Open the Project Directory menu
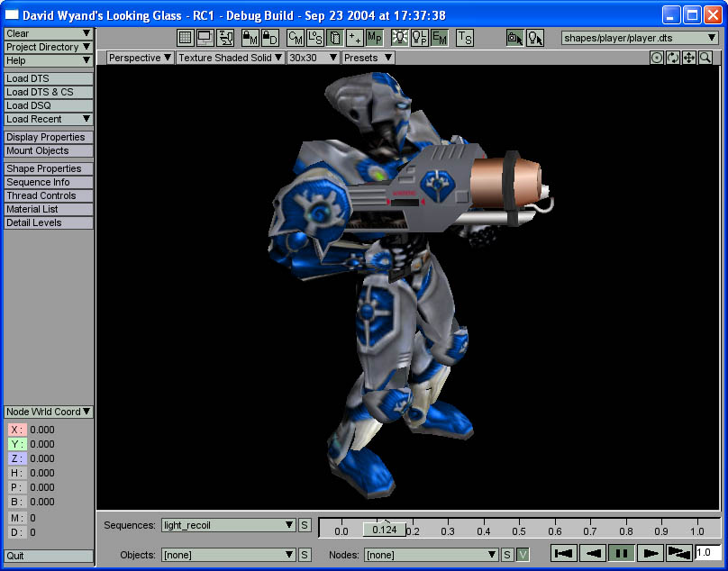 point(49,47)
